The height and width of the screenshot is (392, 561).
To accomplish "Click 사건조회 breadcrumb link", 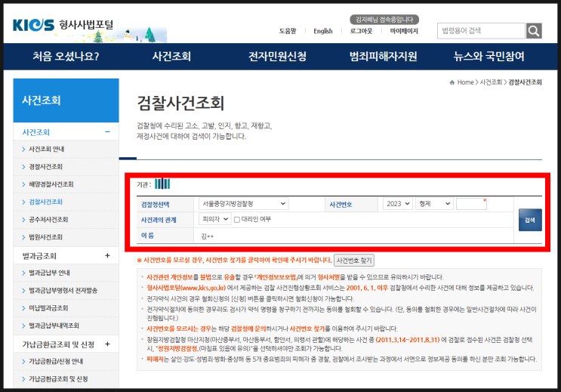I will [491, 82].
